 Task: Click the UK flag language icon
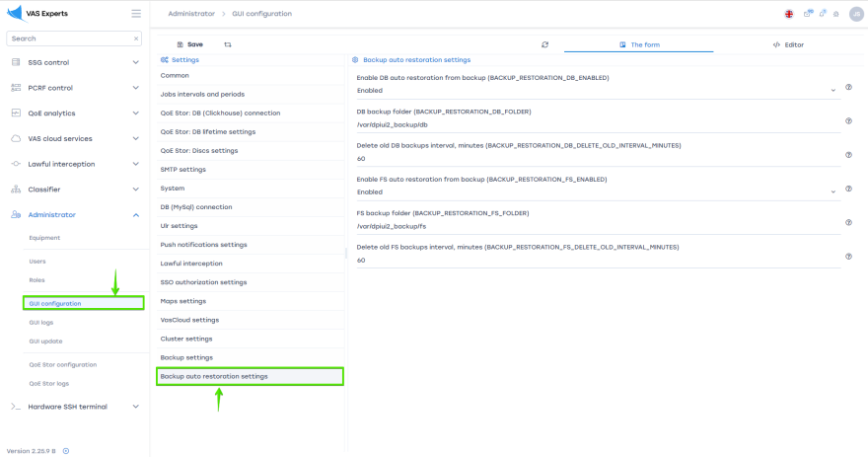coord(789,14)
